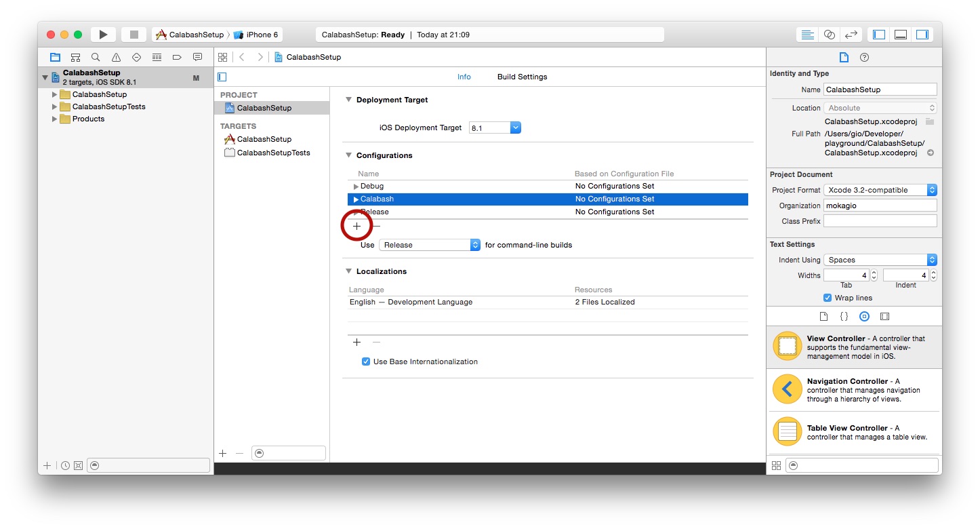Expand the CalabashSetupTests folder
The width and height of the screenshot is (980, 529).
click(54, 106)
